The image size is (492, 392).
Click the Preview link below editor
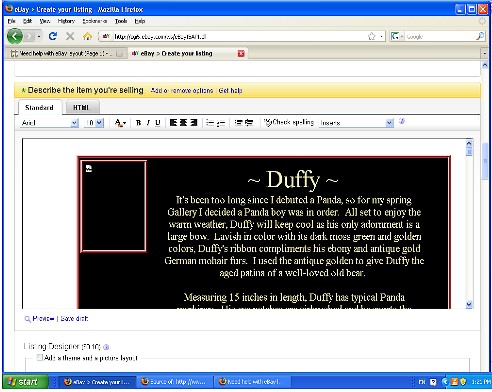[x=43, y=319]
